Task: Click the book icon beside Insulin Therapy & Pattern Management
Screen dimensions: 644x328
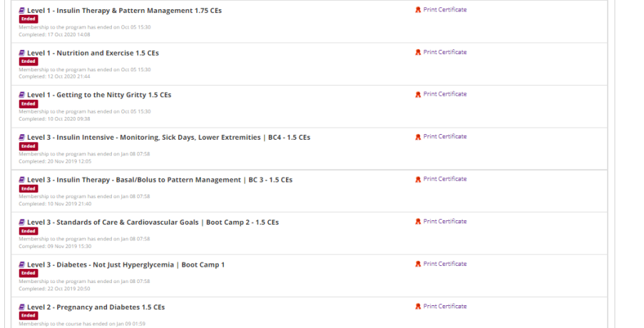Action: (x=22, y=11)
